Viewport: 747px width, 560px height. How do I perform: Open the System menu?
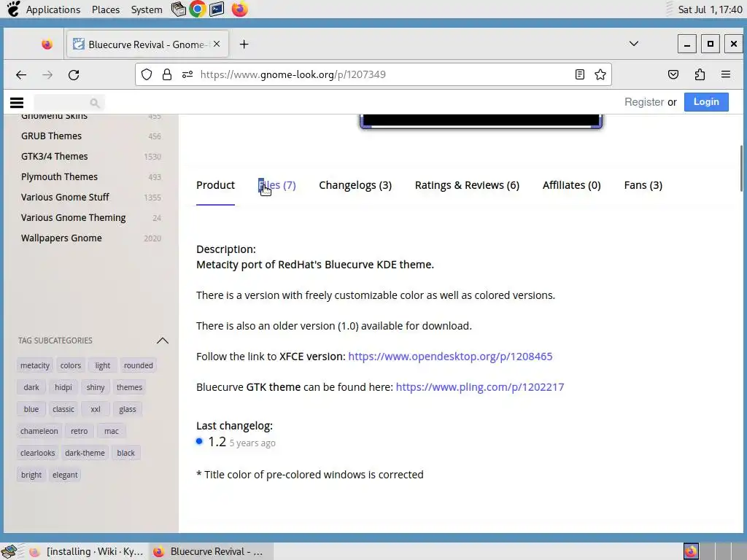tap(147, 9)
